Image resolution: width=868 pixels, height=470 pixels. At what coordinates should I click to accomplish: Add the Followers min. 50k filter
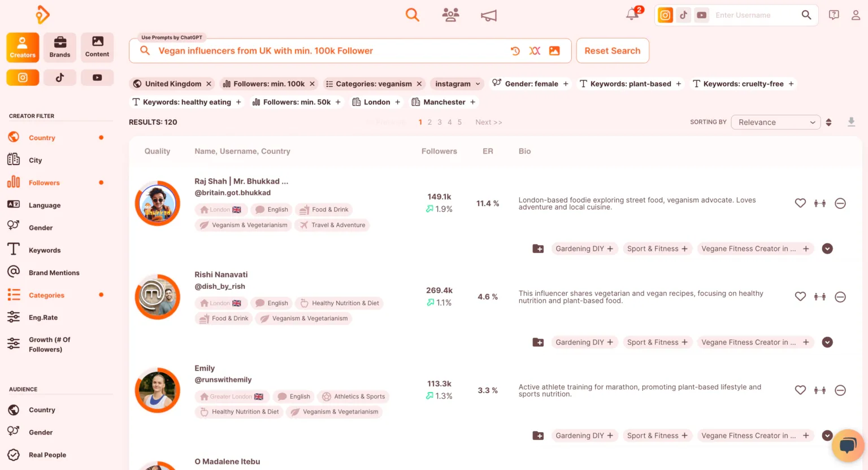click(x=338, y=102)
